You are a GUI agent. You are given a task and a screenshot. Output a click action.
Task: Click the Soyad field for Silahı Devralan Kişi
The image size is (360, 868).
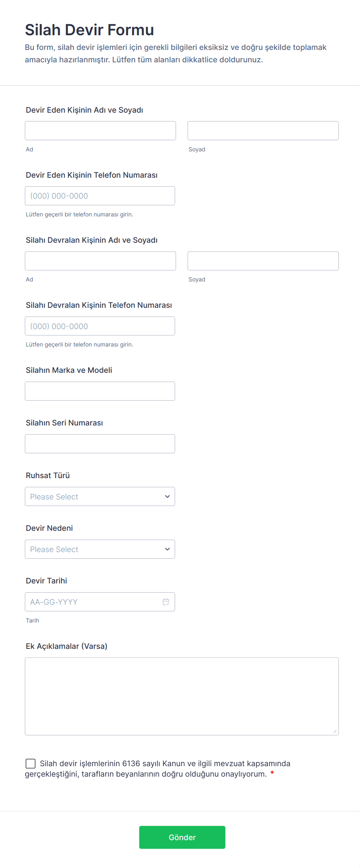click(263, 261)
